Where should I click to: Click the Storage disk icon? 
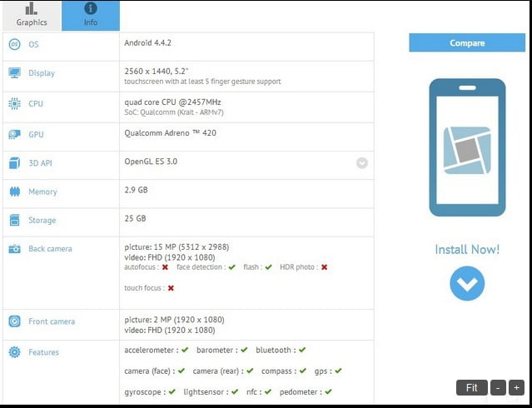(14, 221)
